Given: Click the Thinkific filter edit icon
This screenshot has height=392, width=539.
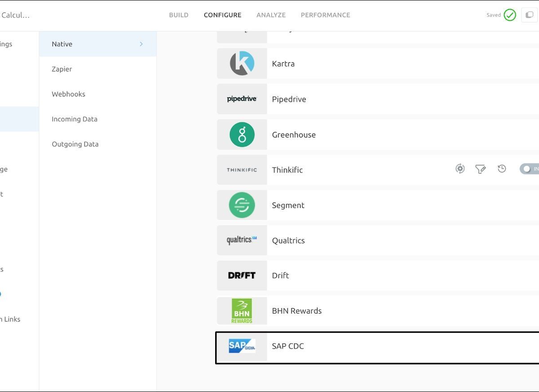Looking at the screenshot, I should 481,169.
